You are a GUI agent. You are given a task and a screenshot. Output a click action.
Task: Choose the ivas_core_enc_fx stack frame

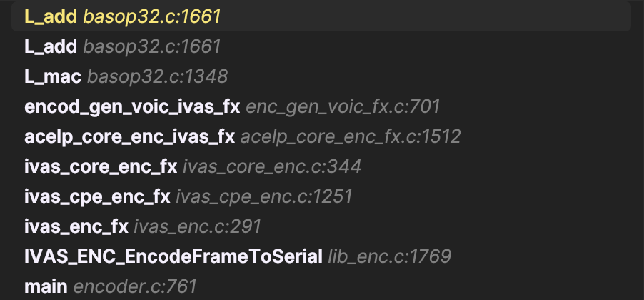101,167
